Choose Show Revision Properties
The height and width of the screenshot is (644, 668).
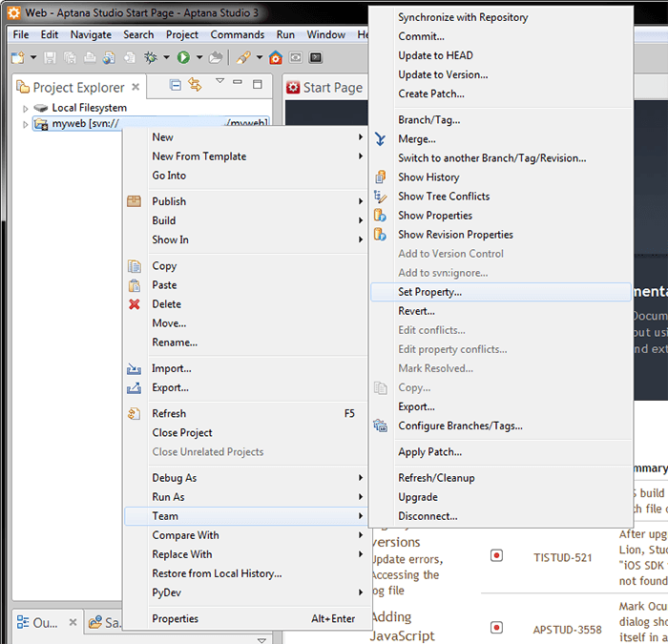tap(501, 235)
